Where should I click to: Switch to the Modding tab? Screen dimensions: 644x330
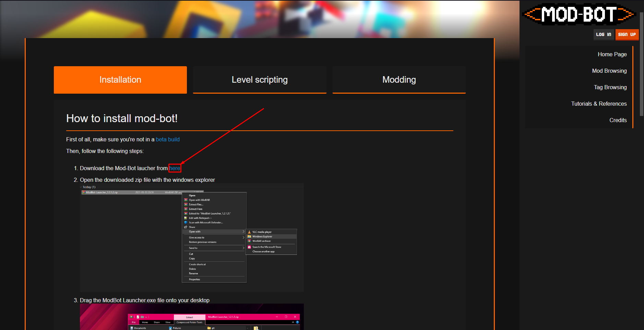point(399,80)
